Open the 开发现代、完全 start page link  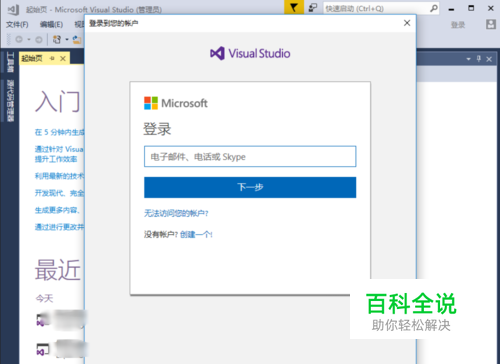pos(59,193)
